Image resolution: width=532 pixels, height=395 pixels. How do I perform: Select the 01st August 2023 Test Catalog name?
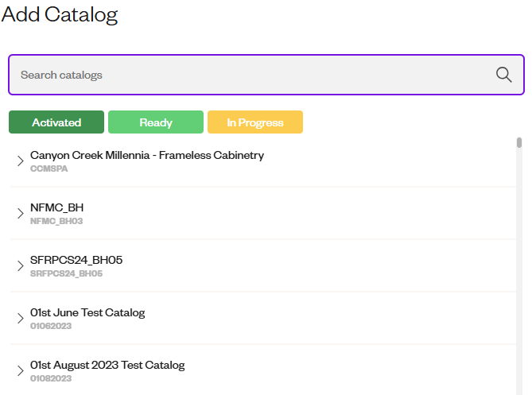pos(107,365)
